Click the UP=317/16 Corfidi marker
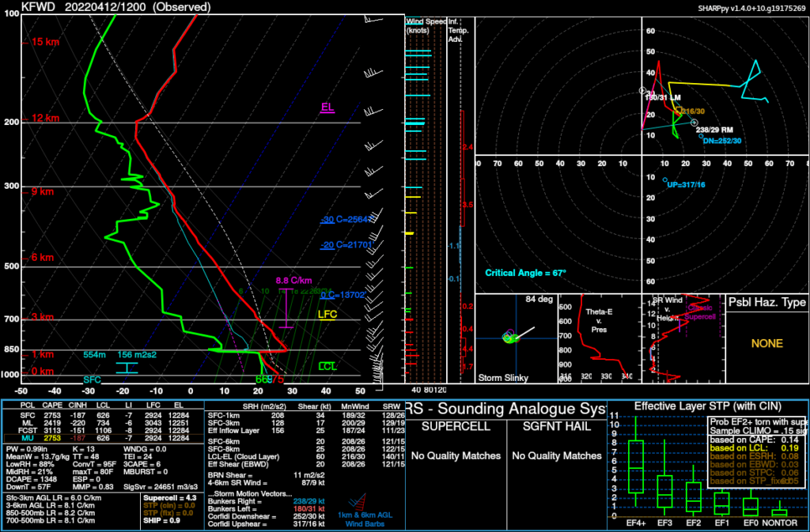Screen dimensions: 810x532 pyautogui.click(x=665, y=180)
